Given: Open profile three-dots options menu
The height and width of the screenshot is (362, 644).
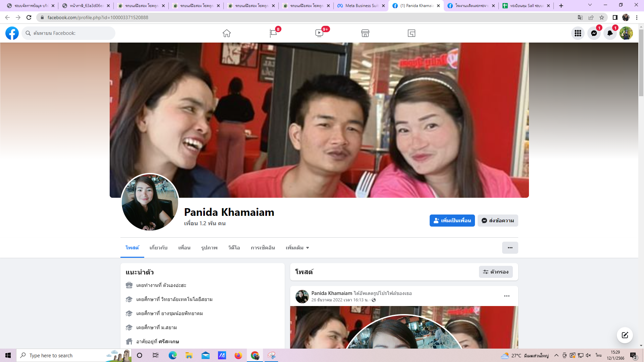Looking at the screenshot, I should point(510,248).
